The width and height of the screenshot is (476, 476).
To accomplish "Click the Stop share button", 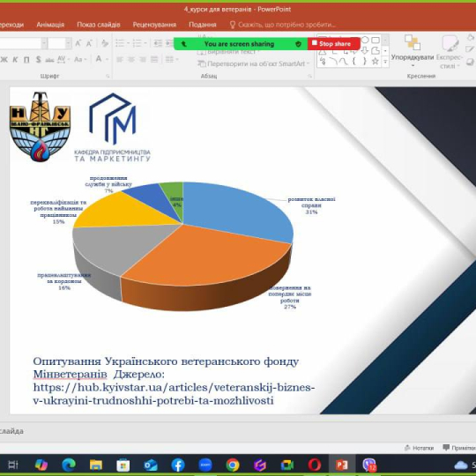I will click(x=333, y=44).
